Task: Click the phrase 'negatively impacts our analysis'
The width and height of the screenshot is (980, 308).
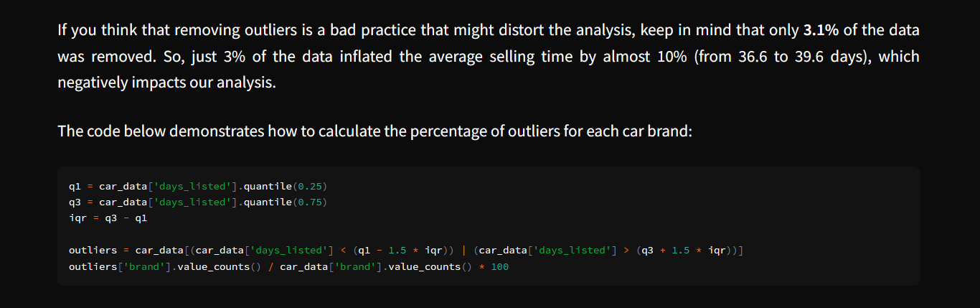Action: [166, 82]
